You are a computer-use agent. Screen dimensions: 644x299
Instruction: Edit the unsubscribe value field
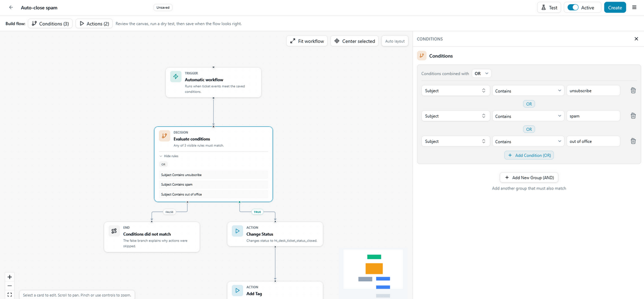point(594,91)
